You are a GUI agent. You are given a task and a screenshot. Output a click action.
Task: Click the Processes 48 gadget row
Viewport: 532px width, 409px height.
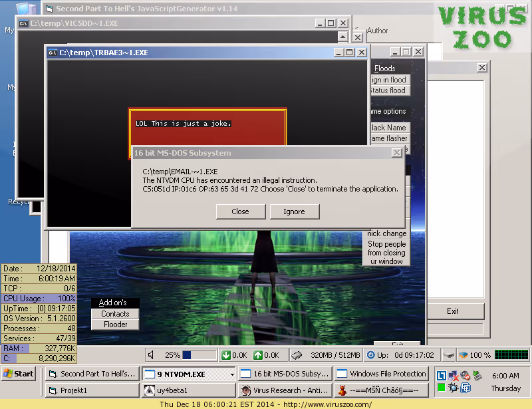pyautogui.click(x=39, y=329)
